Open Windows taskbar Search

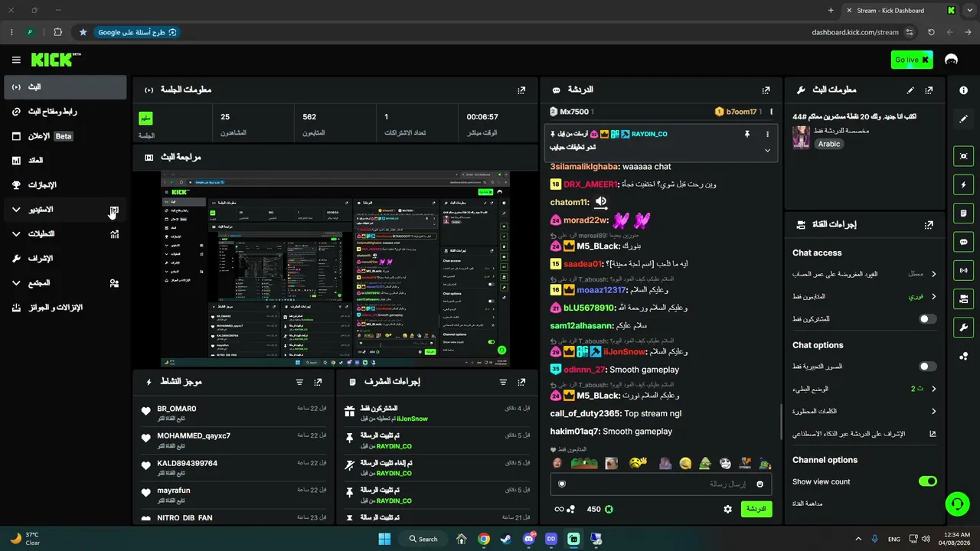pos(423,539)
